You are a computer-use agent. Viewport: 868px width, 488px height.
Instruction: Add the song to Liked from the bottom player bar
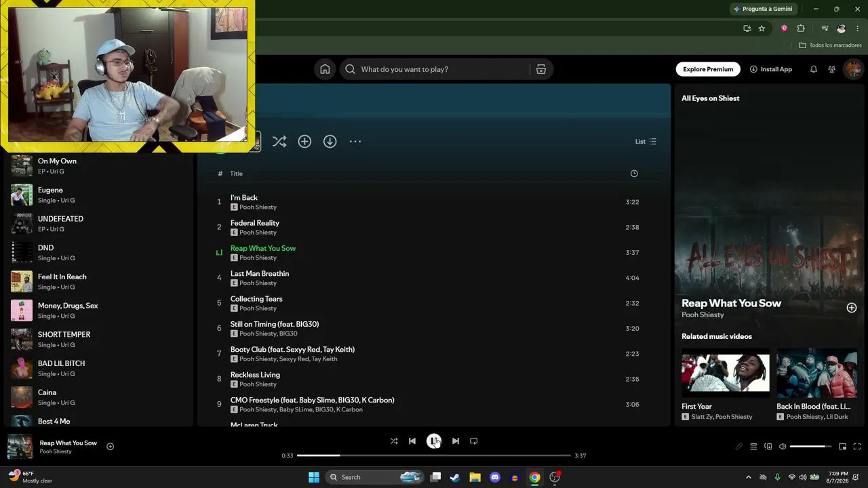click(110, 447)
